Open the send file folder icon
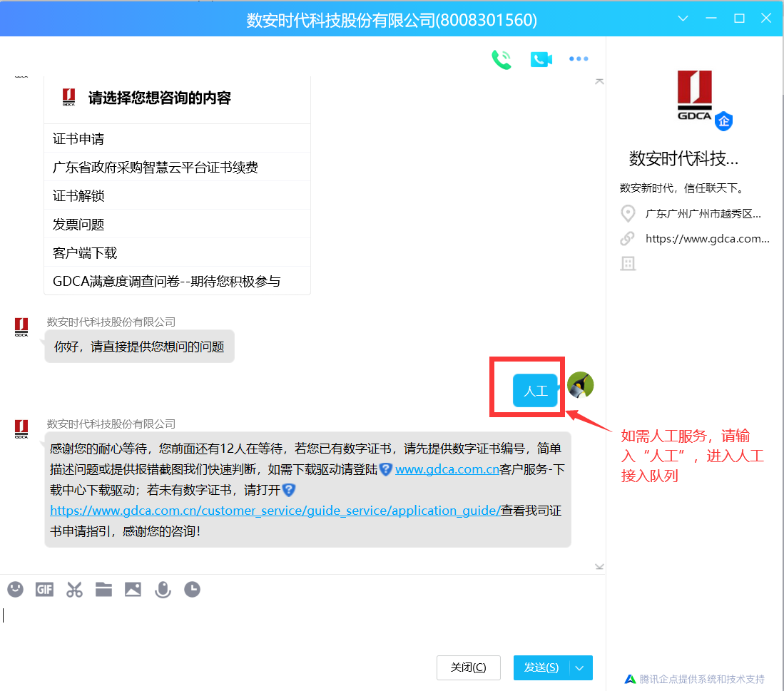This screenshot has width=784, height=691. tap(103, 590)
